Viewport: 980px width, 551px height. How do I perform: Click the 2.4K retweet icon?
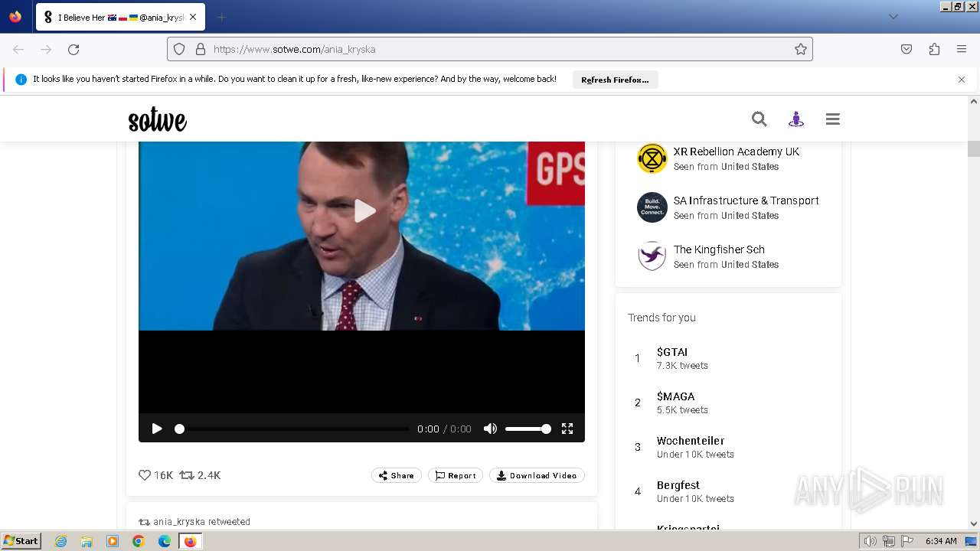pyautogui.click(x=187, y=475)
